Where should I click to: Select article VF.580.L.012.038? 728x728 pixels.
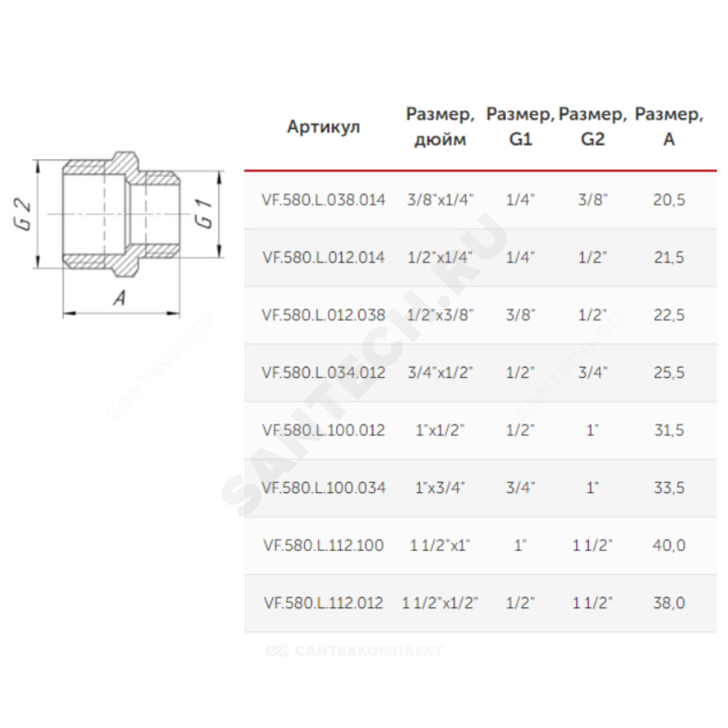coord(324,315)
